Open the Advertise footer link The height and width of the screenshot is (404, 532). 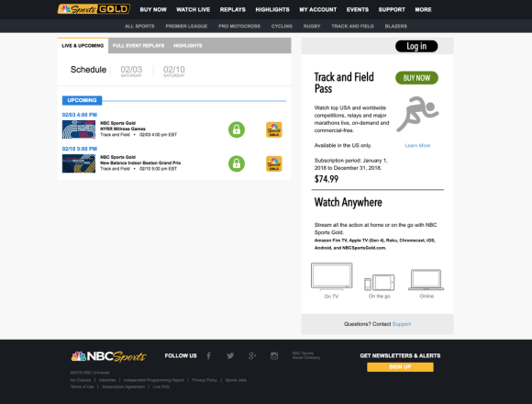[x=107, y=380]
